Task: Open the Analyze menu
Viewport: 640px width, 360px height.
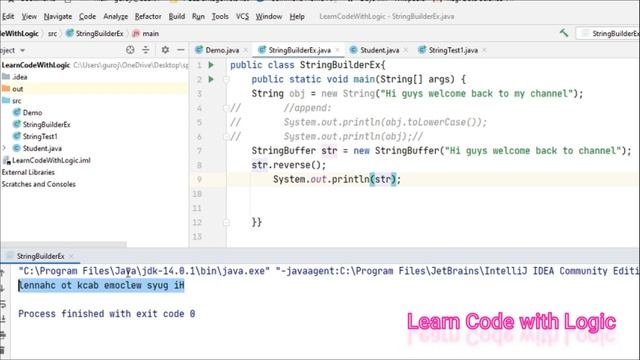Action: 116,16
